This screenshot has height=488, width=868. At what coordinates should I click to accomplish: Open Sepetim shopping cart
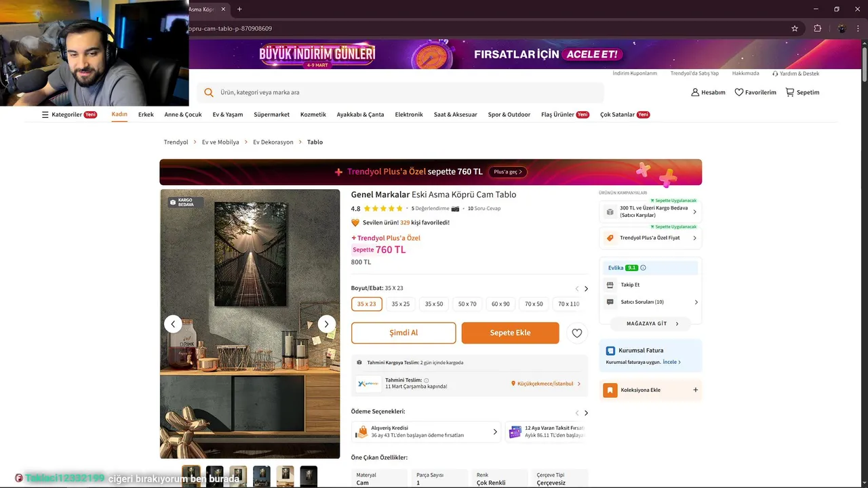[802, 92]
